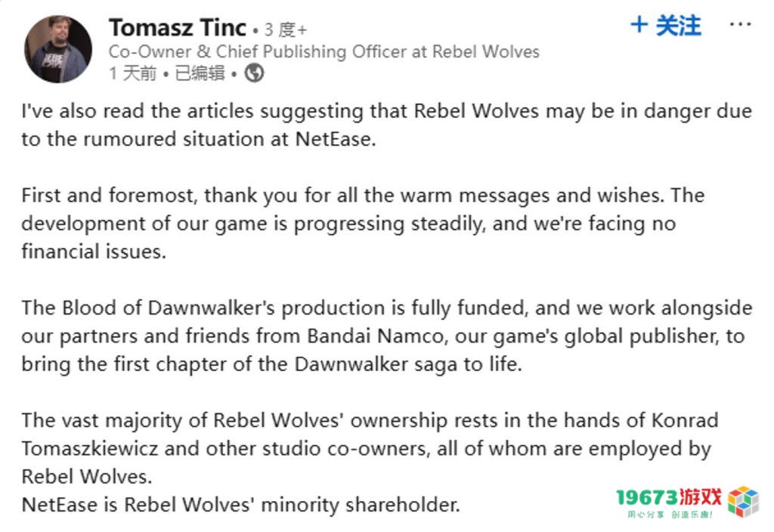The image size is (774, 532).
Task: Click the globe public-visibility icon
Action: [254, 73]
